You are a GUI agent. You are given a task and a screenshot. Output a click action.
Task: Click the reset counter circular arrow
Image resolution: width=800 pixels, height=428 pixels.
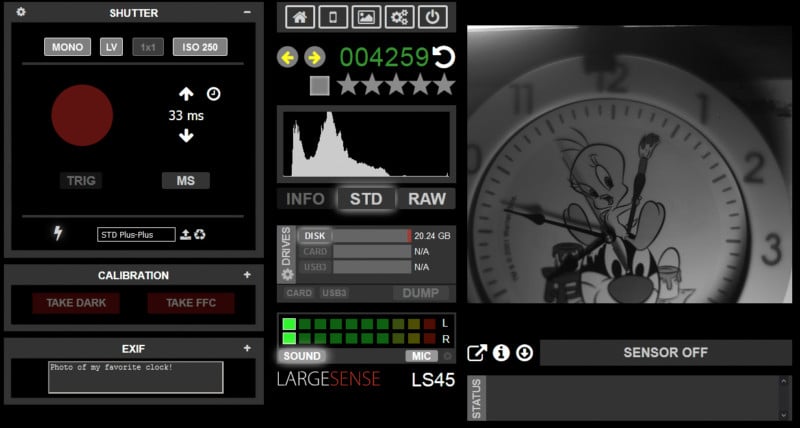[x=444, y=57]
